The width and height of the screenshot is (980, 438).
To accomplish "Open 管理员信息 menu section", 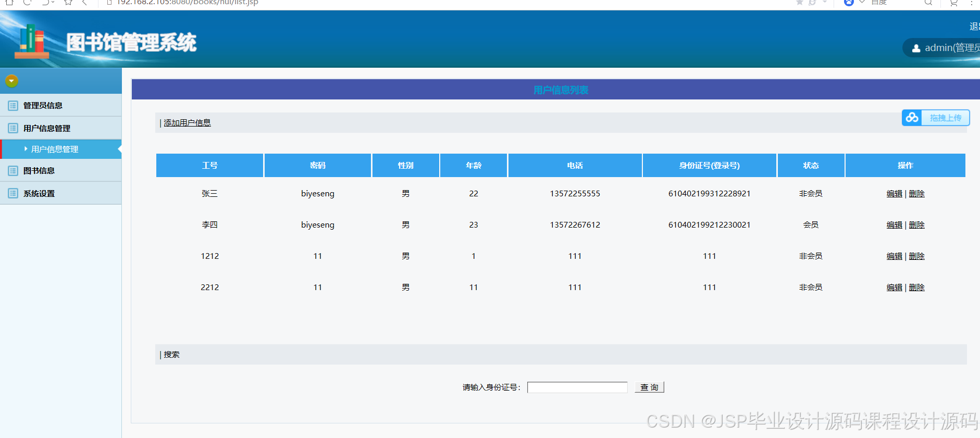I will point(60,105).
